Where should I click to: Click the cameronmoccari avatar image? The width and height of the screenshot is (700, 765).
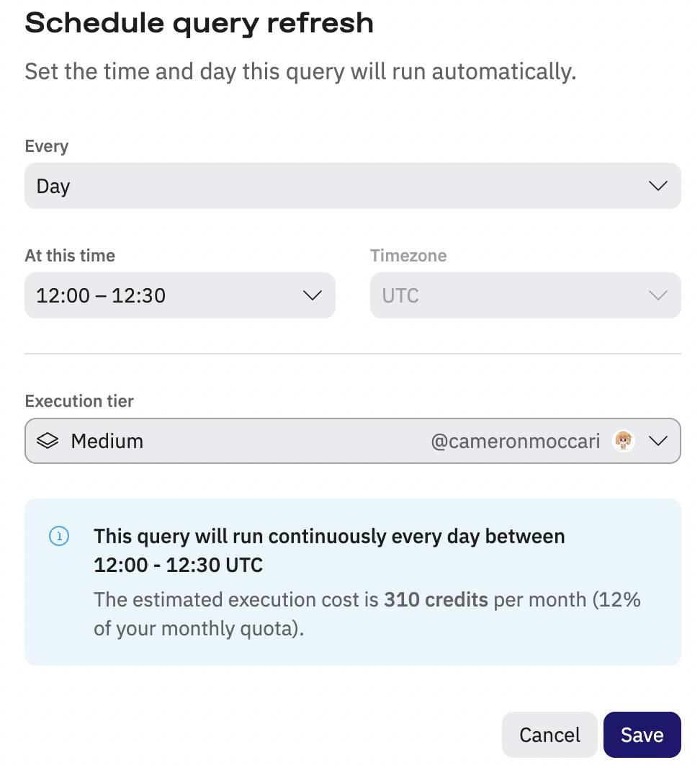(x=624, y=441)
